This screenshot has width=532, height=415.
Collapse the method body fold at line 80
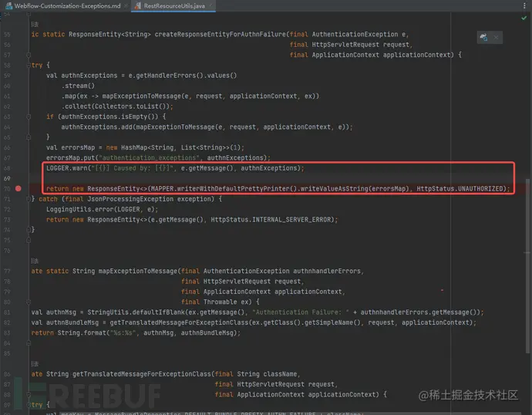pyautogui.click(x=29, y=302)
